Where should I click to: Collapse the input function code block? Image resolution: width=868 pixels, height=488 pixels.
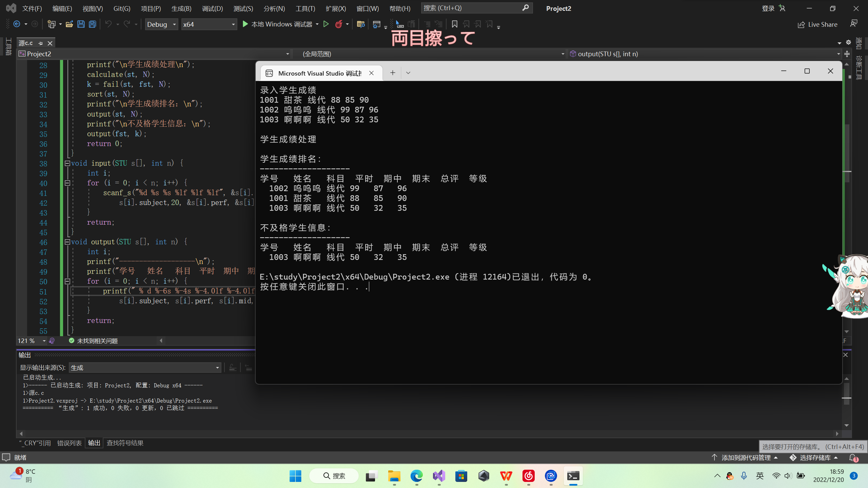[x=67, y=163]
